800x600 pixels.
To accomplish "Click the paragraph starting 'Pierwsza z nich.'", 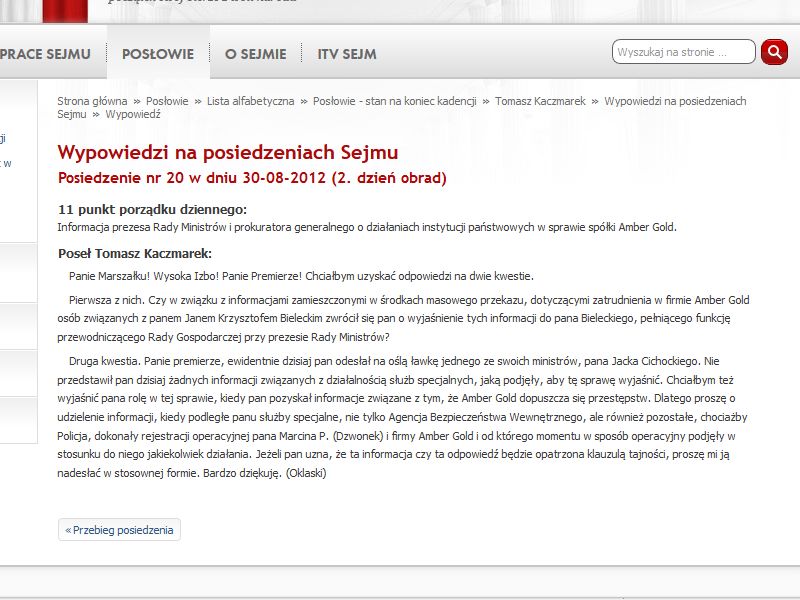I will [403, 318].
